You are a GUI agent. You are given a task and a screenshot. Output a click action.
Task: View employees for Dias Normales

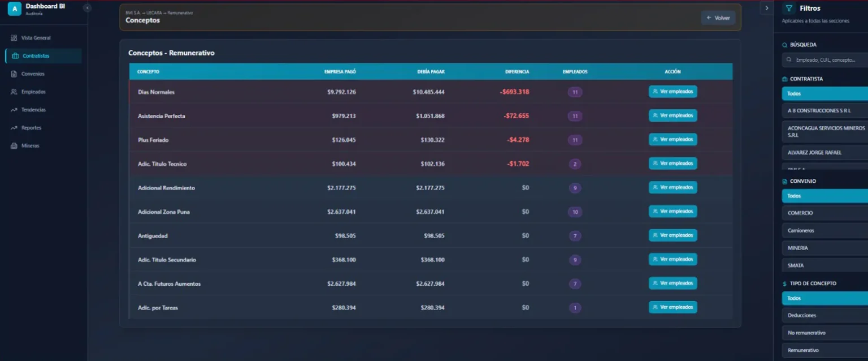(672, 92)
